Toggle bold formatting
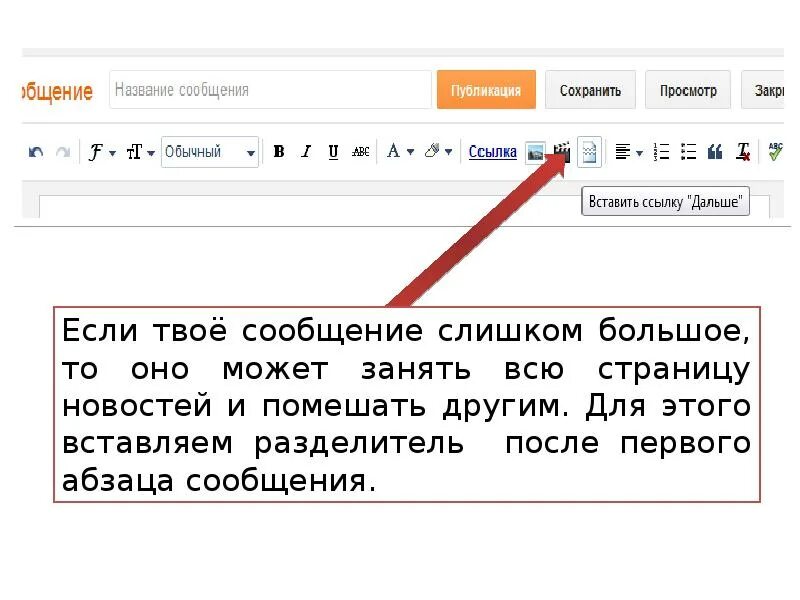 pyautogui.click(x=279, y=152)
